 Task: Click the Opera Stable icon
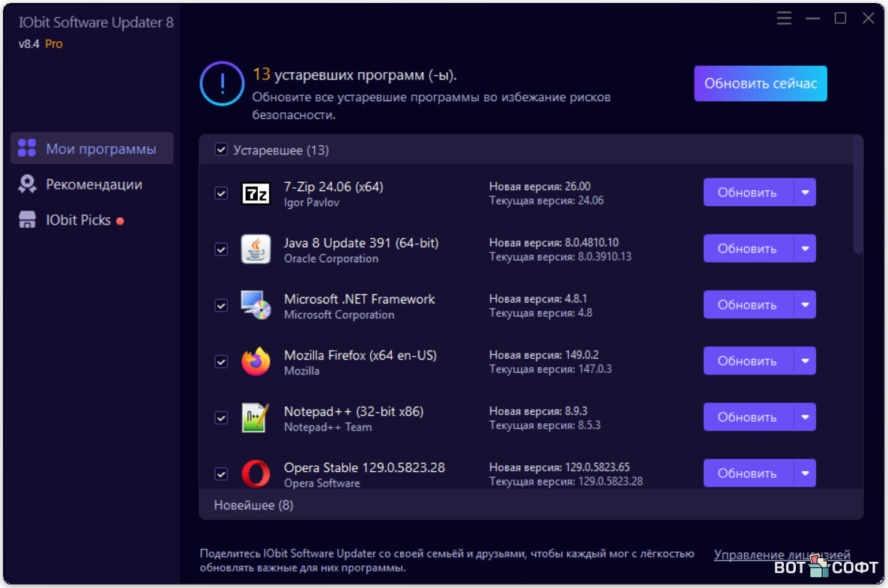pos(256,474)
